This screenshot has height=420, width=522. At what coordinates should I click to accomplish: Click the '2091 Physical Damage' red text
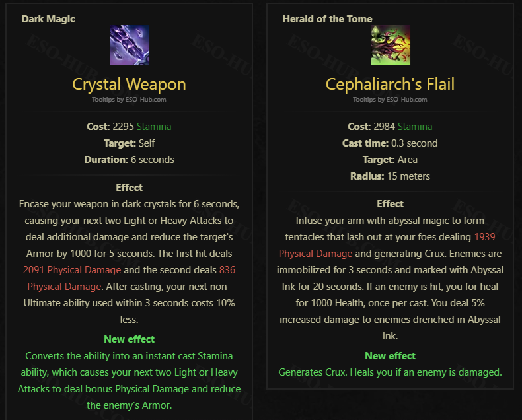pyautogui.click(x=72, y=270)
